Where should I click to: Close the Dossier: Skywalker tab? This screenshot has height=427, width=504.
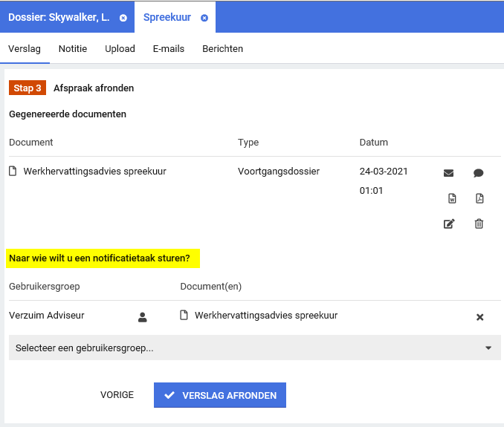coord(123,17)
